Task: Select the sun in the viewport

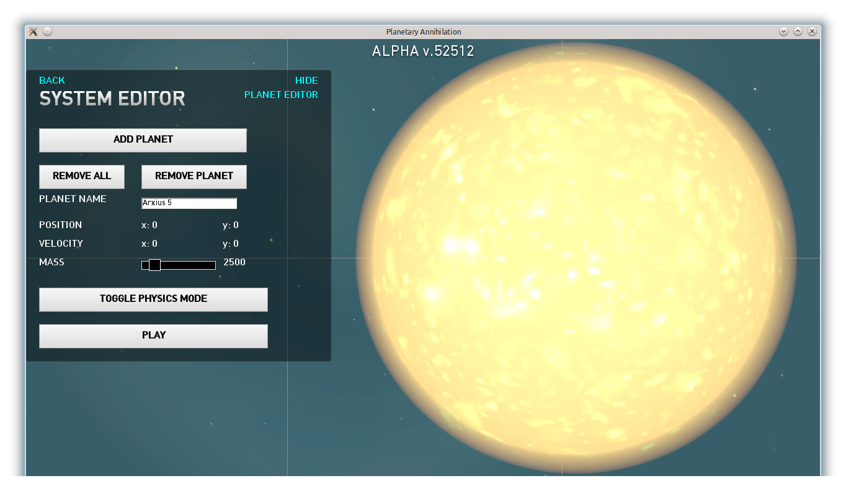Action: 576,258
